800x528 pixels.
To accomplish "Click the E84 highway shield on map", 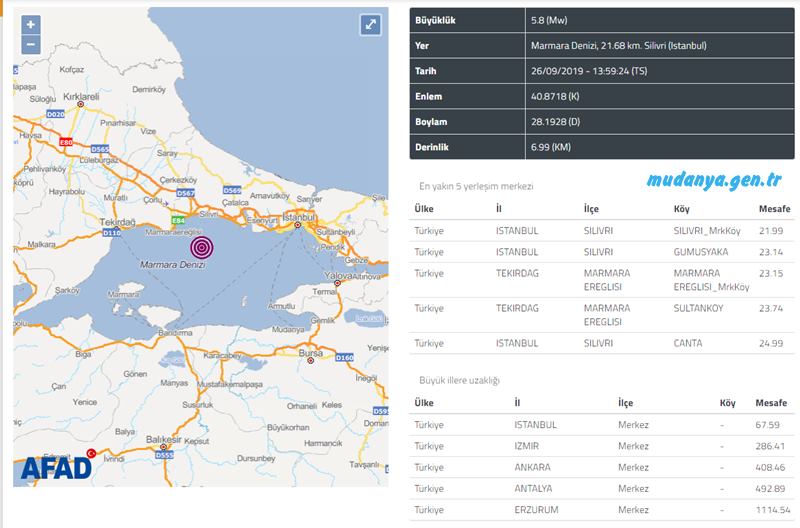I will click(177, 219).
